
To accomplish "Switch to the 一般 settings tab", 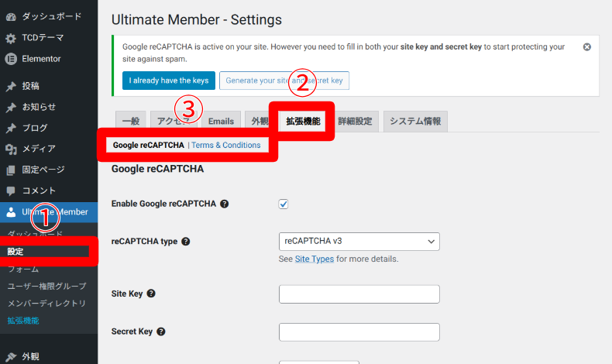I will 131,122.
